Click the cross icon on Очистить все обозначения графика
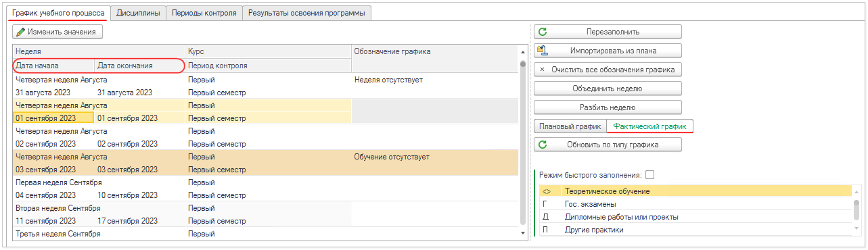Screen dimensions: 868x250 (x=543, y=69)
